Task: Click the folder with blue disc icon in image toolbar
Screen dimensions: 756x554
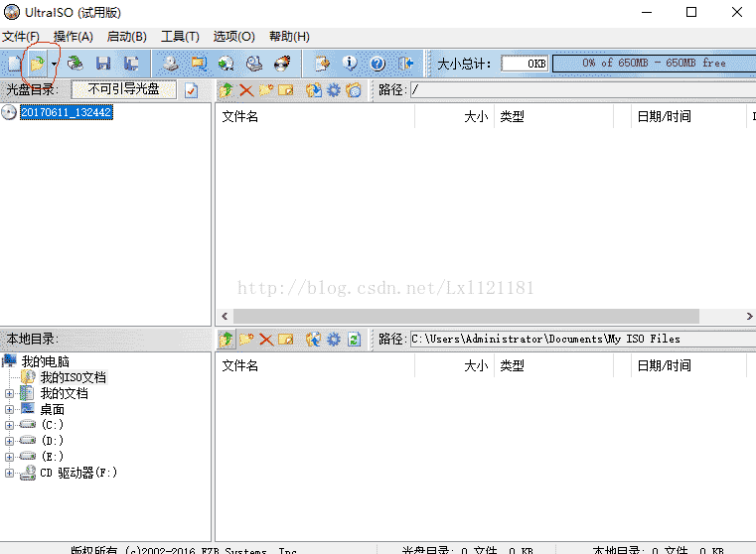Action: coord(354,90)
